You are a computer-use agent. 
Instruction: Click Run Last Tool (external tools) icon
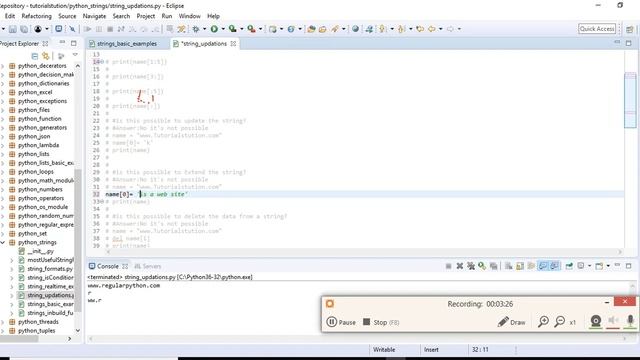251,29
